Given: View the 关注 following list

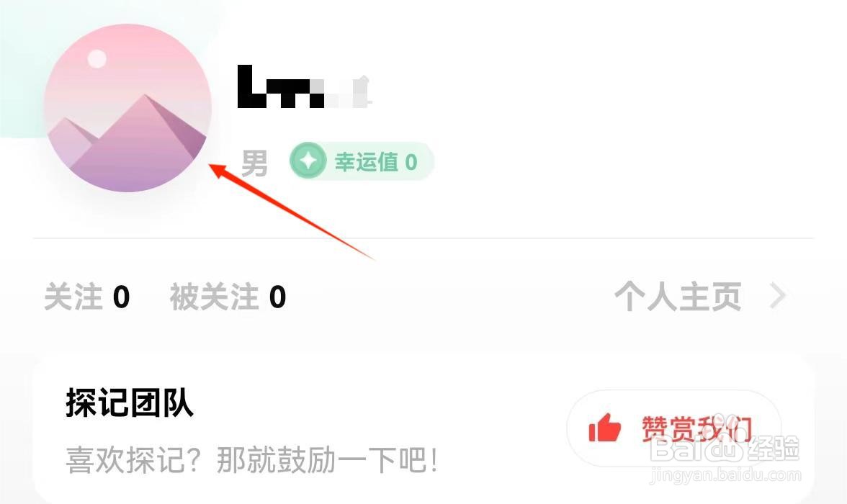Looking at the screenshot, I should 87,297.
